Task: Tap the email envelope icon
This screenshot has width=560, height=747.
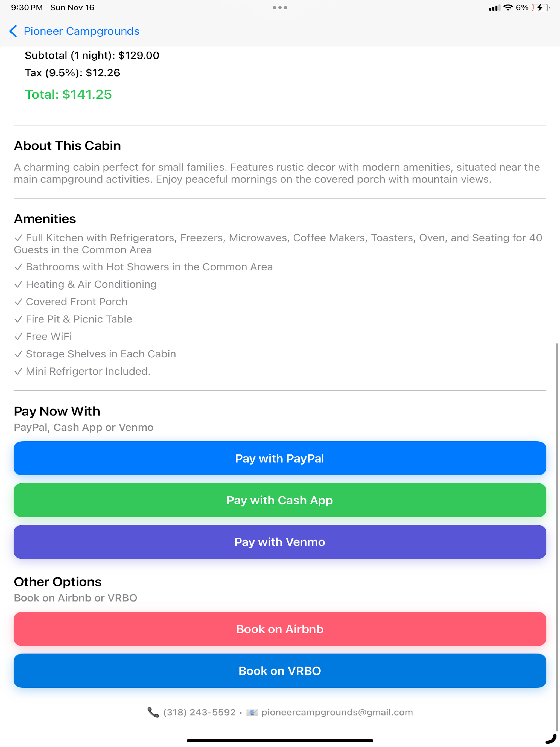Action: [252, 712]
